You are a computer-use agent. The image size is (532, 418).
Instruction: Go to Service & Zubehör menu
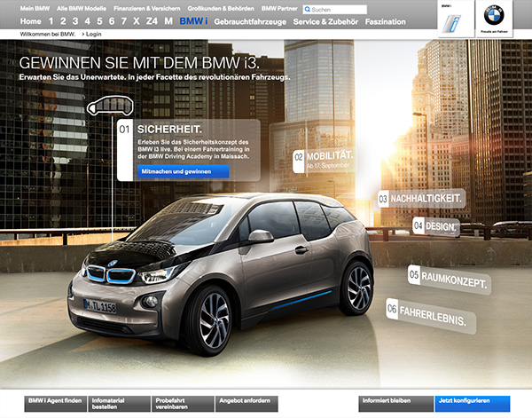(325, 20)
